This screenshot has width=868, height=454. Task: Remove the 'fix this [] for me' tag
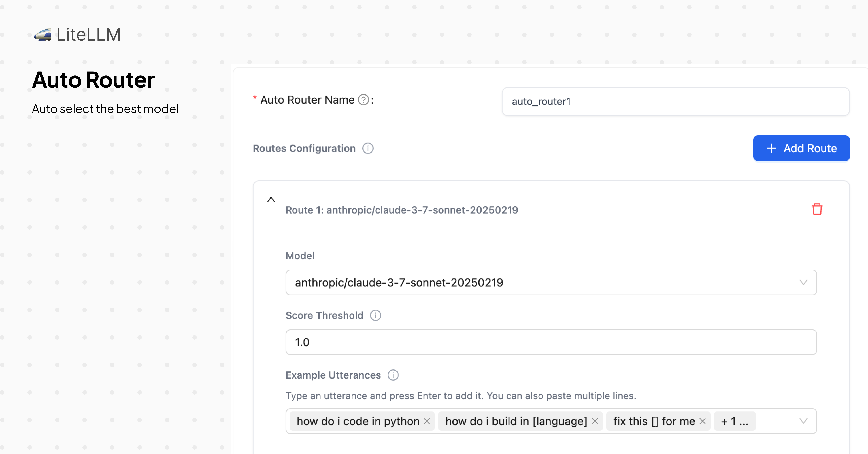[703, 421]
